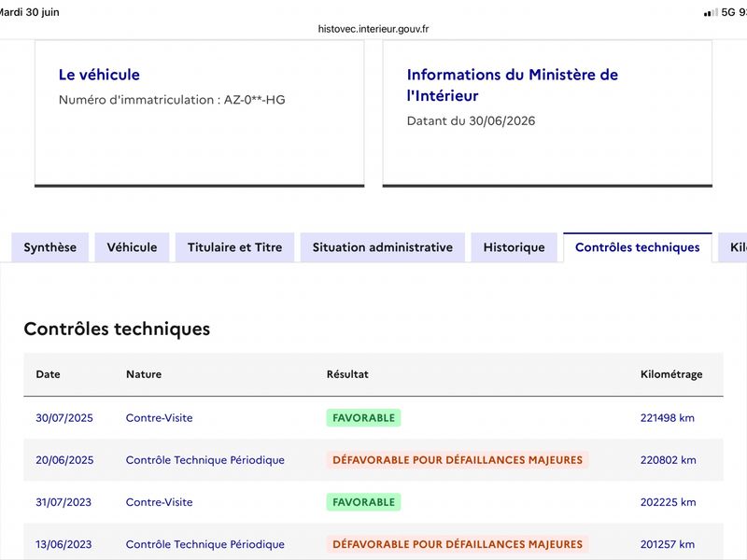Viewport: 747px width, 560px height.
Task: Tap the histovec.interieur.gouv.fr address bar
Action: (373, 29)
